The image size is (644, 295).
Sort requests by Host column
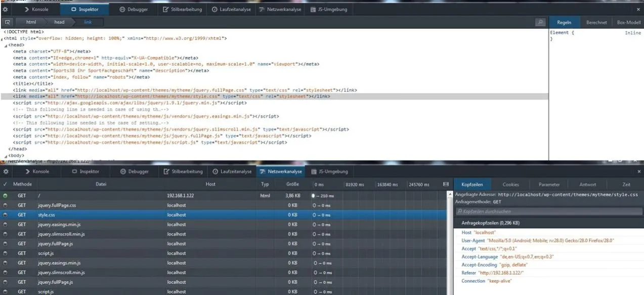point(210,184)
